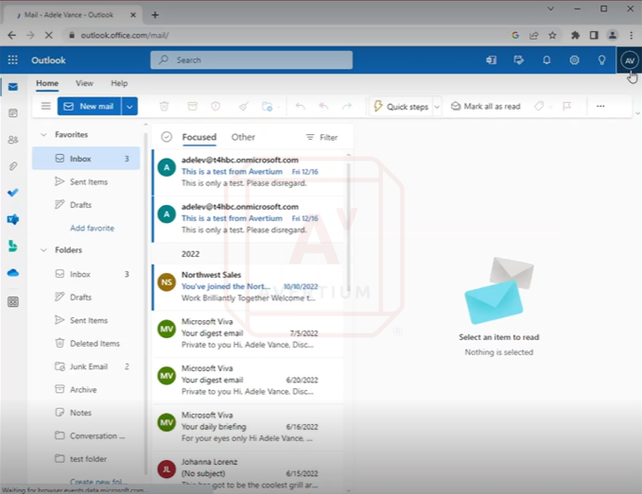Open the Help ribbon tab

(x=119, y=83)
